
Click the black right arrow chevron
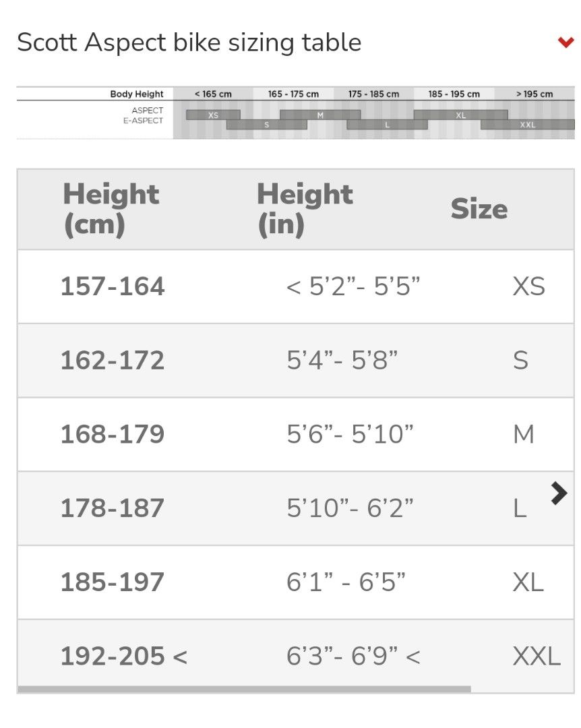coord(559,493)
